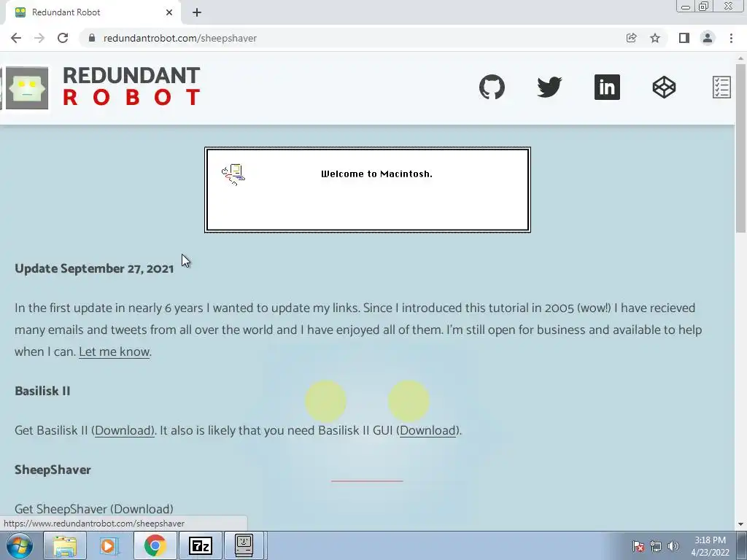Click the taskbar clock showing 3:18 PM
The image size is (747, 560).
710,546
